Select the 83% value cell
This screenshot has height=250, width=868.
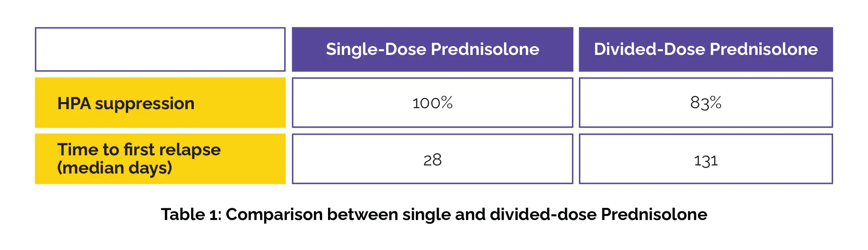click(x=706, y=103)
